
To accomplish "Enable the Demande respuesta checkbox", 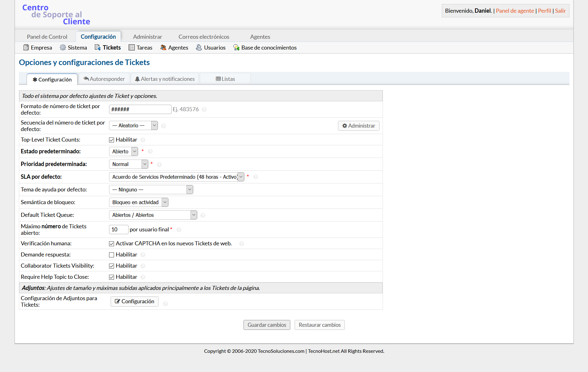I will pos(112,255).
